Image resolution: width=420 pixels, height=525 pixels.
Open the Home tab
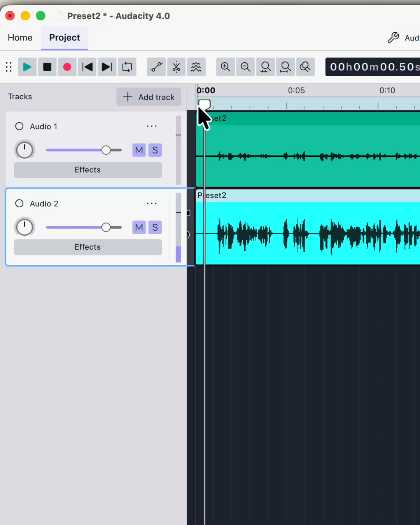(x=20, y=38)
